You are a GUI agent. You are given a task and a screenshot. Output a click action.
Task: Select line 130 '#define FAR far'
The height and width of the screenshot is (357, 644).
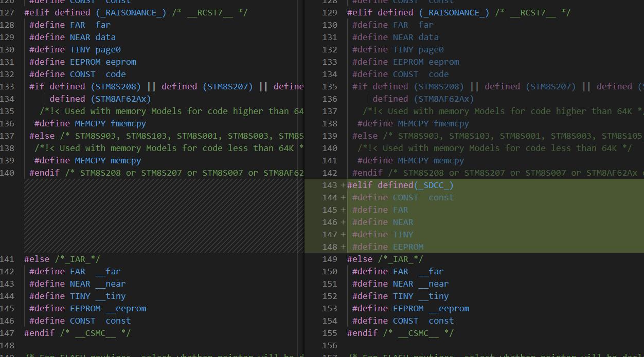pos(393,25)
